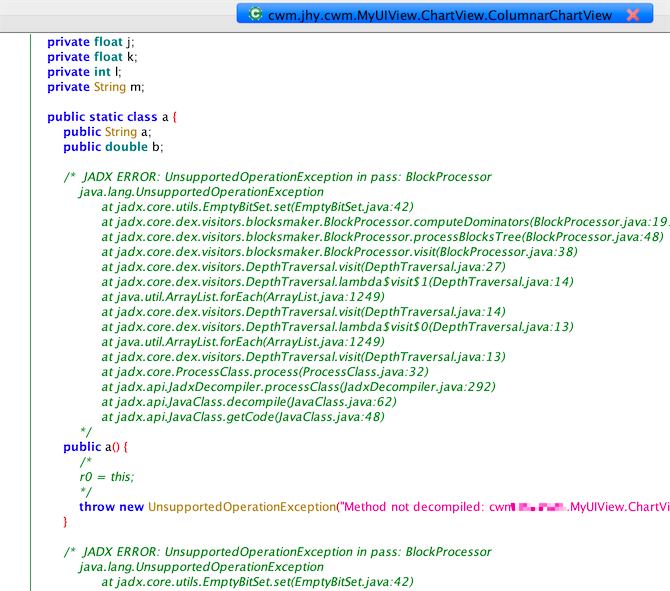Click the 'DepthTraversal.visit(DepthTraversal.java:27)' line
Image resolution: width=670 pixels, height=591 pixels.
click(303, 267)
